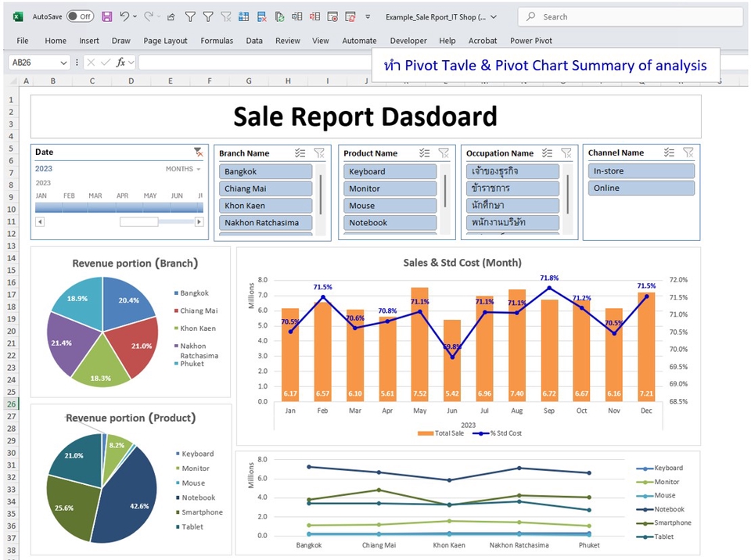Open the File menu tab
The height and width of the screenshot is (560, 751).
pyautogui.click(x=23, y=41)
